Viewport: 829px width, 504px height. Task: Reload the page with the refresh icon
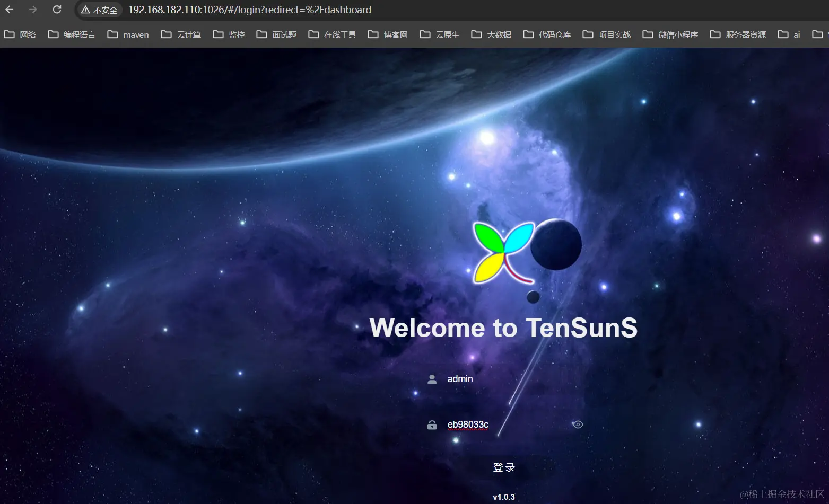click(x=57, y=10)
